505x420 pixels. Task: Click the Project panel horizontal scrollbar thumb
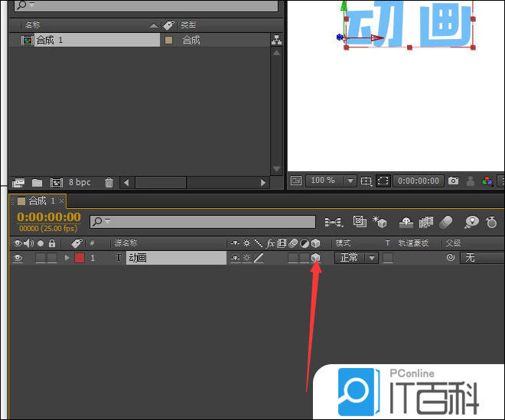pos(161,183)
